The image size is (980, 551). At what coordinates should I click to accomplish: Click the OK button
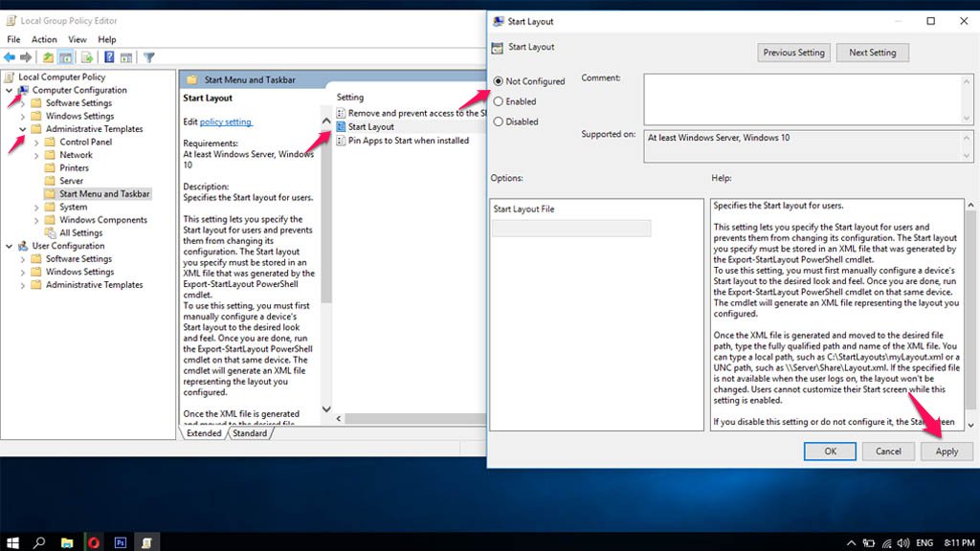coord(830,452)
